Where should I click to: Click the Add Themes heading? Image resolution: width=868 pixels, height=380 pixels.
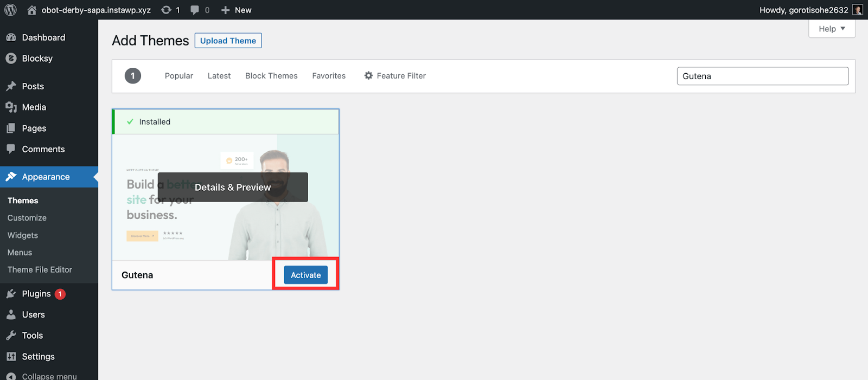click(x=150, y=41)
